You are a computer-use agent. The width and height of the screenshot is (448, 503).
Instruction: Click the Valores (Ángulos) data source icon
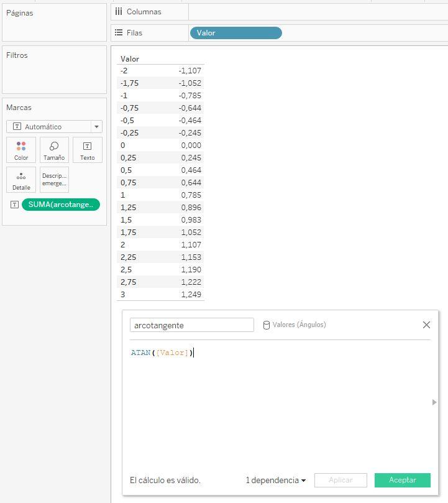[267, 325]
